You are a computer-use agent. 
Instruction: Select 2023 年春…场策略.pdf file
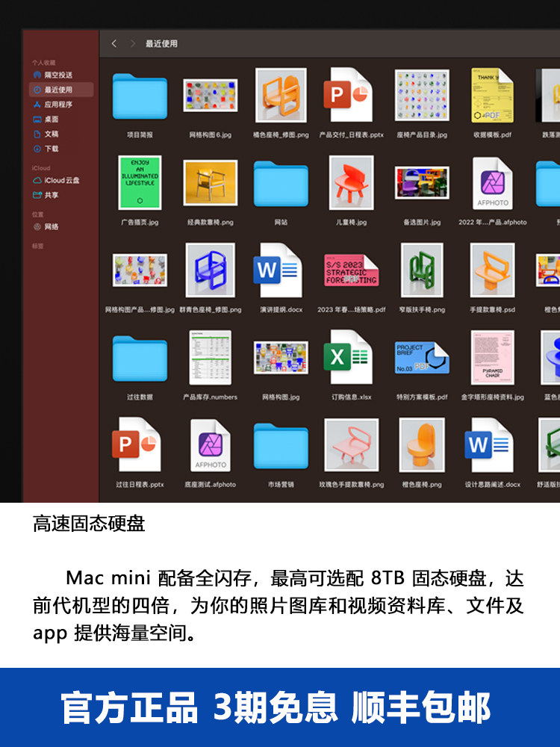click(352, 270)
